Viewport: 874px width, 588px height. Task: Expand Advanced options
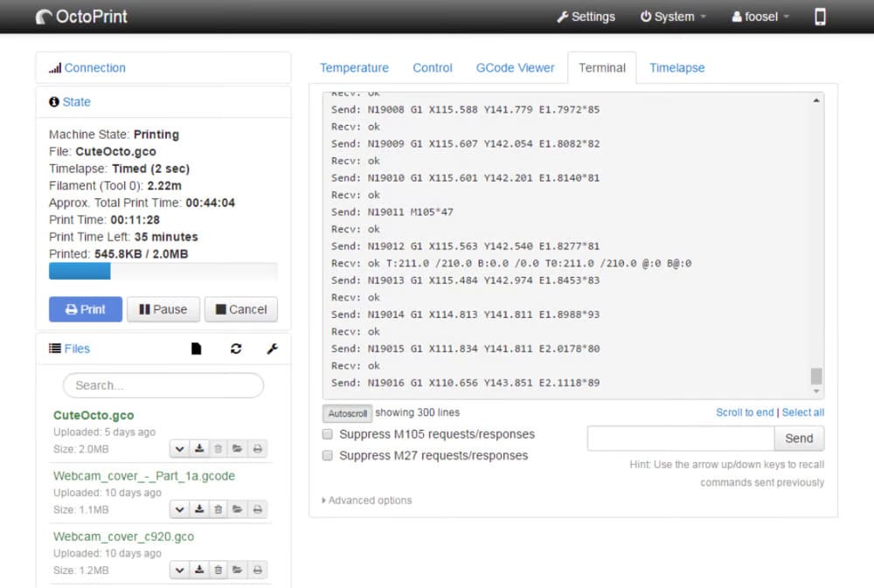tap(367, 501)
